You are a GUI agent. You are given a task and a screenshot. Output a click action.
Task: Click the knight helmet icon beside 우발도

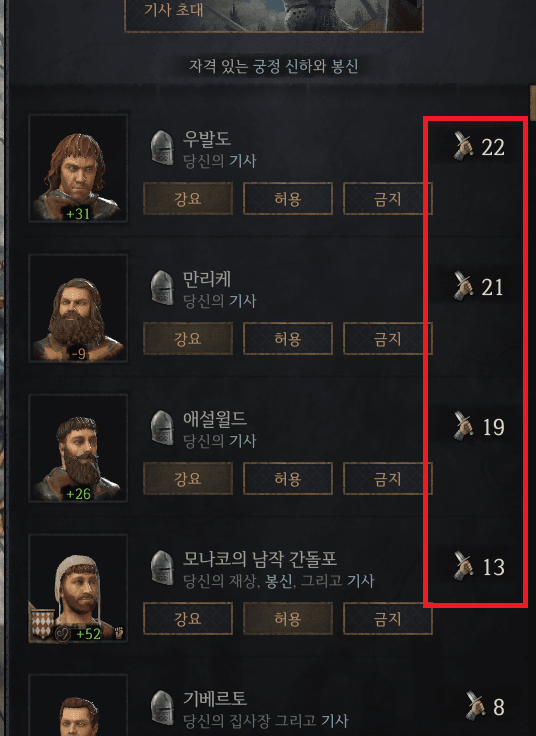click(162, 148)
